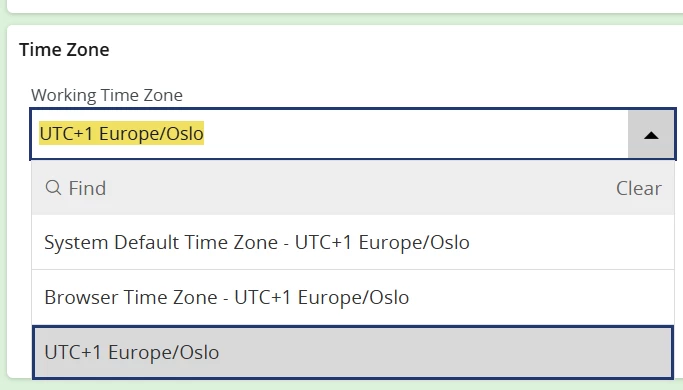Collapse the Working Time Zone dropdown arrow
This screenshot has height=390, width=683.
click(x=651, y=134)
